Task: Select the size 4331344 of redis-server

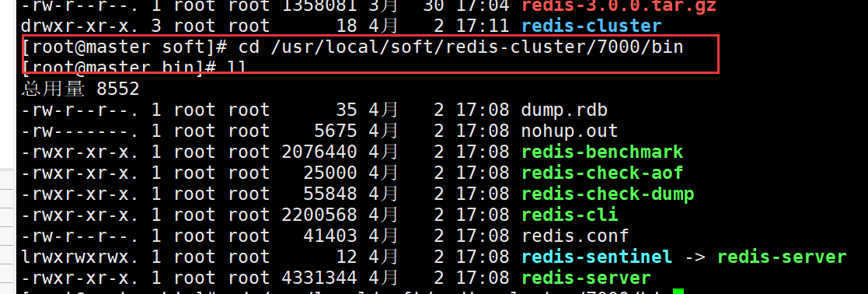Action: click(x=319, y=278)
